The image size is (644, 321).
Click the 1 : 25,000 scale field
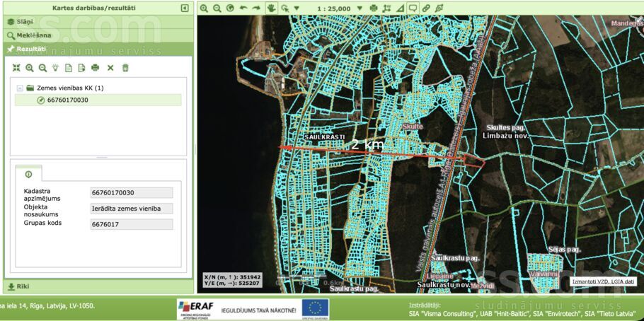click(x=334, y=8)
